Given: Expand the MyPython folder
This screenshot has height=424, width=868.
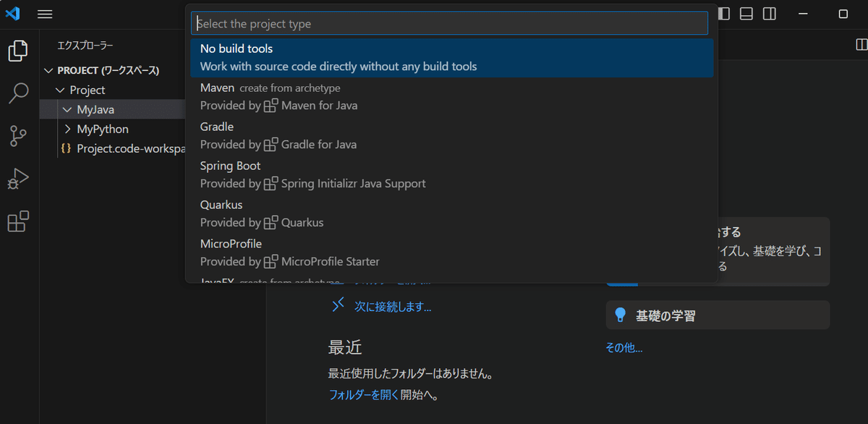Looking at the screenshot, I should coord(113,129).
